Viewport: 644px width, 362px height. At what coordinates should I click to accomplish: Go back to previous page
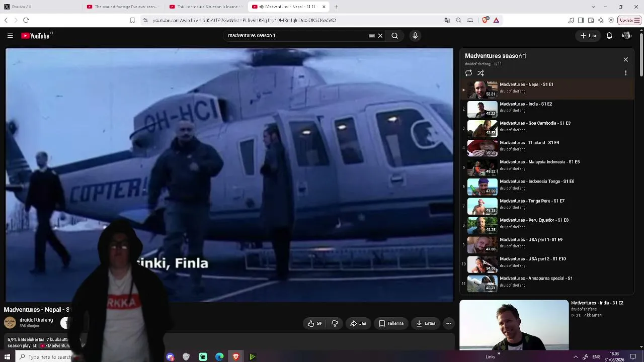[6, 20]
